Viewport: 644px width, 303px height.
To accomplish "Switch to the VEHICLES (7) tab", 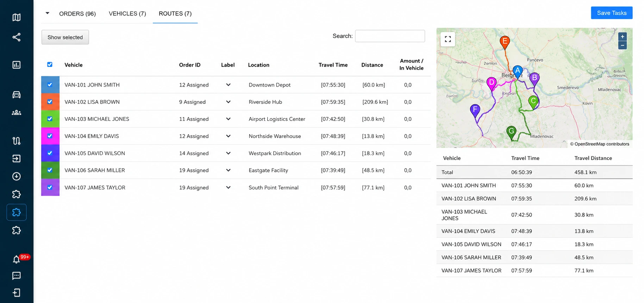I will [127, 13].
